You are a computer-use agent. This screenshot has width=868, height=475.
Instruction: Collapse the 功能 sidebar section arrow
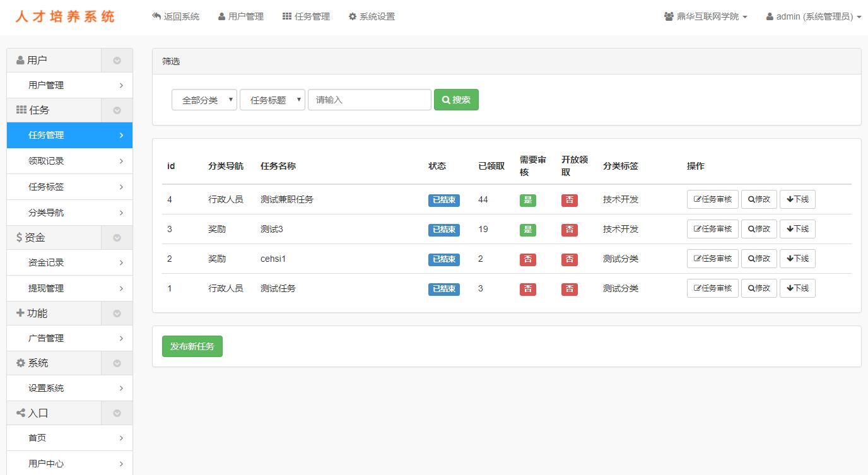[x=117, y=314]
